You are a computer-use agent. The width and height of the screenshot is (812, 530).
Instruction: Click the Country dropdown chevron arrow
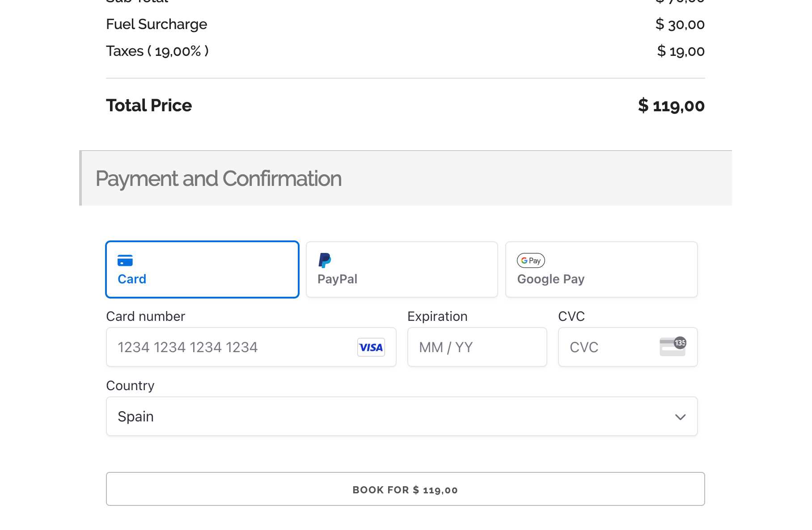tap(680, 417)
